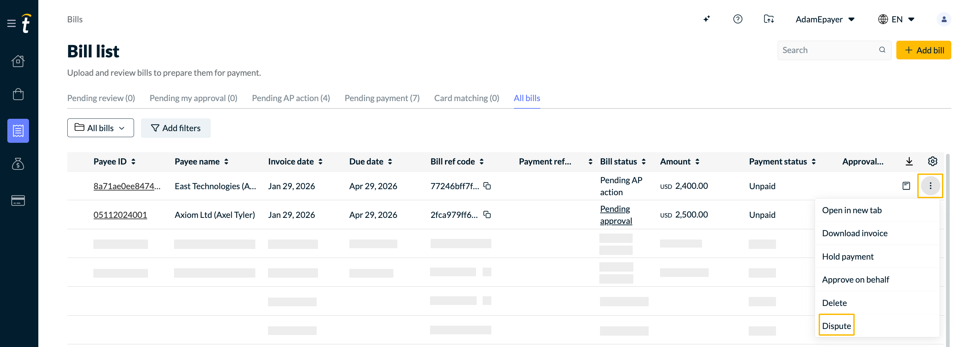Click the search magnifier icon
Screen dimensions: 980x347
882,50
